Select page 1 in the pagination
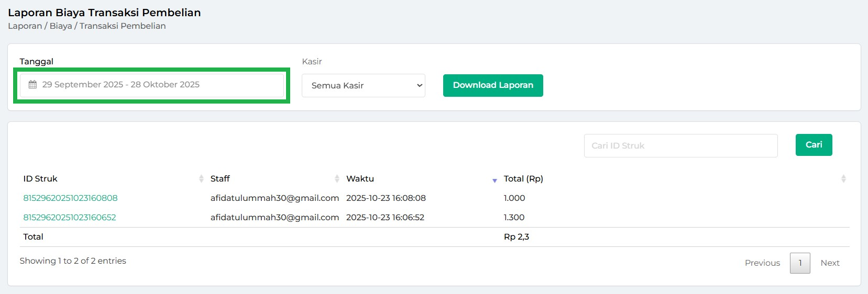The width and height of the screenshot is (868, 294). coord(800,263)
